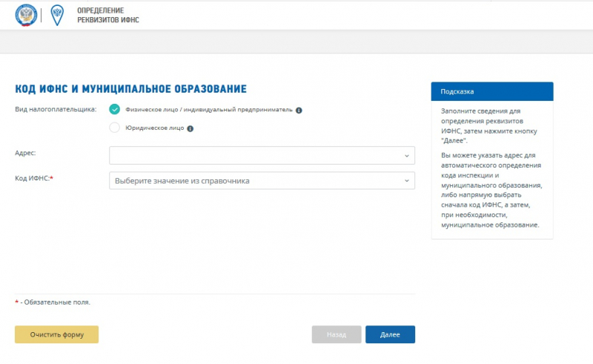The image size is (593, 364).
Task: Click the Подсказка panel header
Action: (x=491, y=91)
